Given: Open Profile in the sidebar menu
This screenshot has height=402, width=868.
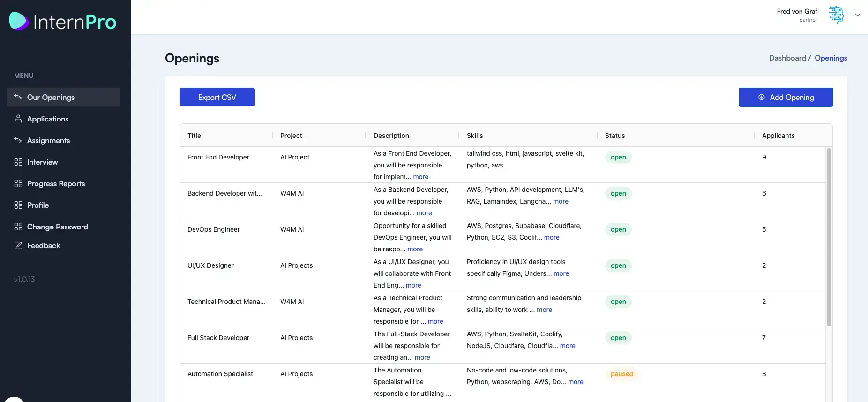Looking at the screenshot, I should (x=37, y=205).
